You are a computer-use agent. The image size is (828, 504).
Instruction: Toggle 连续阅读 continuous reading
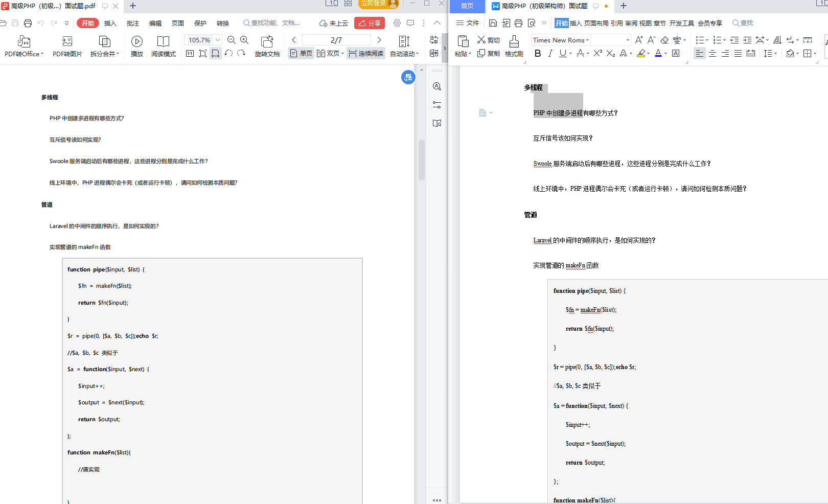[x=366, y=53]
